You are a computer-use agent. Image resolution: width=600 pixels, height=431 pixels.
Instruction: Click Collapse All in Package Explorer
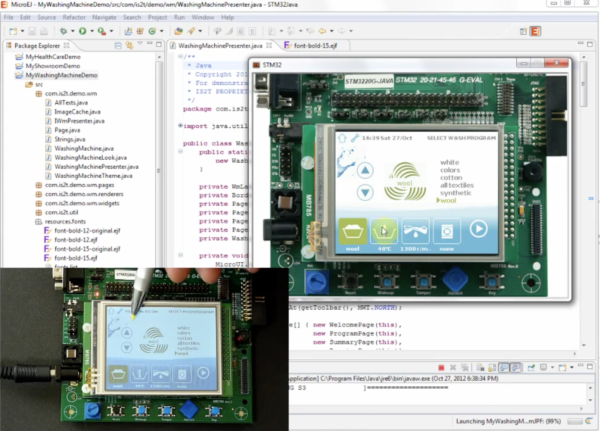(x=118, y=46)
